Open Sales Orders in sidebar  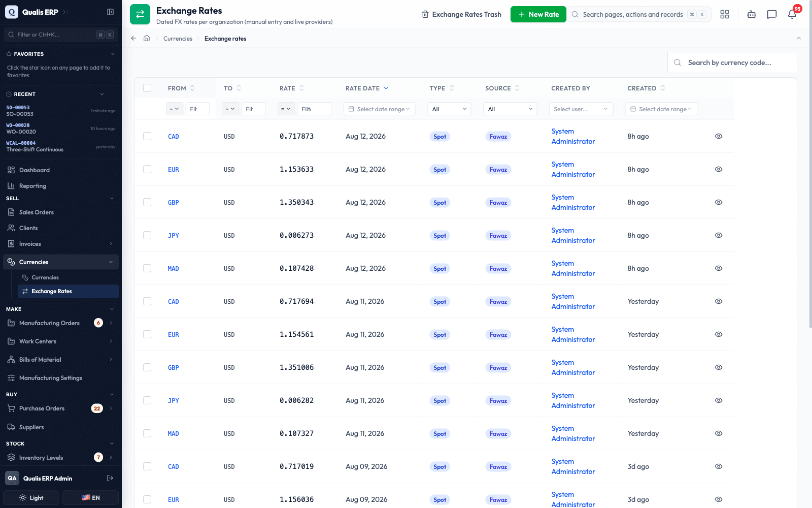coord(37,212)
